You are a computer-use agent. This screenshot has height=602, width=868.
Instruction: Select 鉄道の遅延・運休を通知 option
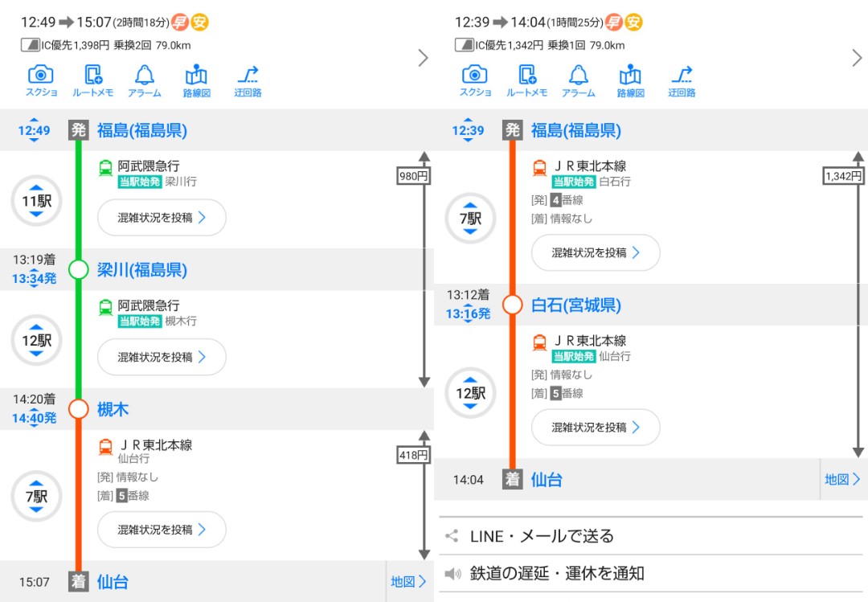557,573
